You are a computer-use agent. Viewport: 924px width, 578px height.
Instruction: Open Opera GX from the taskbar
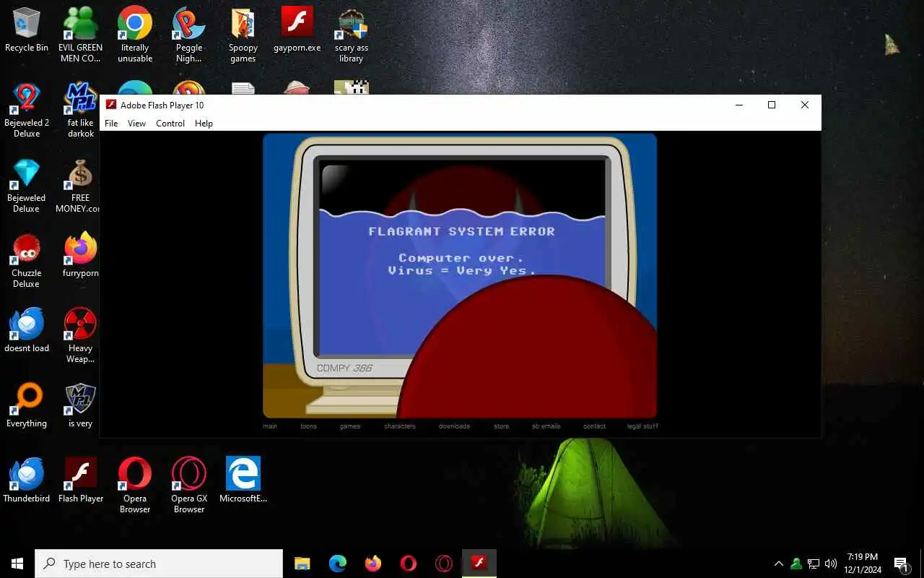tap(444, 564)
